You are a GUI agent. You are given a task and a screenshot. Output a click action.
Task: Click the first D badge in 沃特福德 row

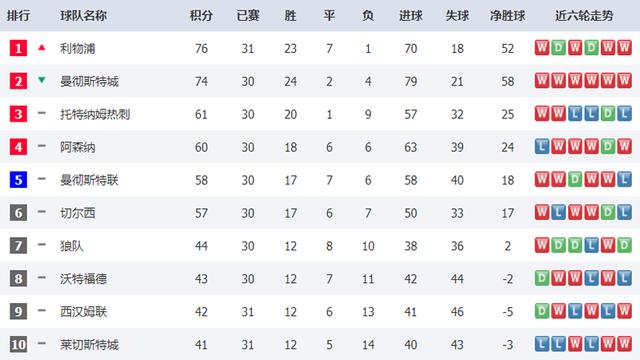click(542, 278)
